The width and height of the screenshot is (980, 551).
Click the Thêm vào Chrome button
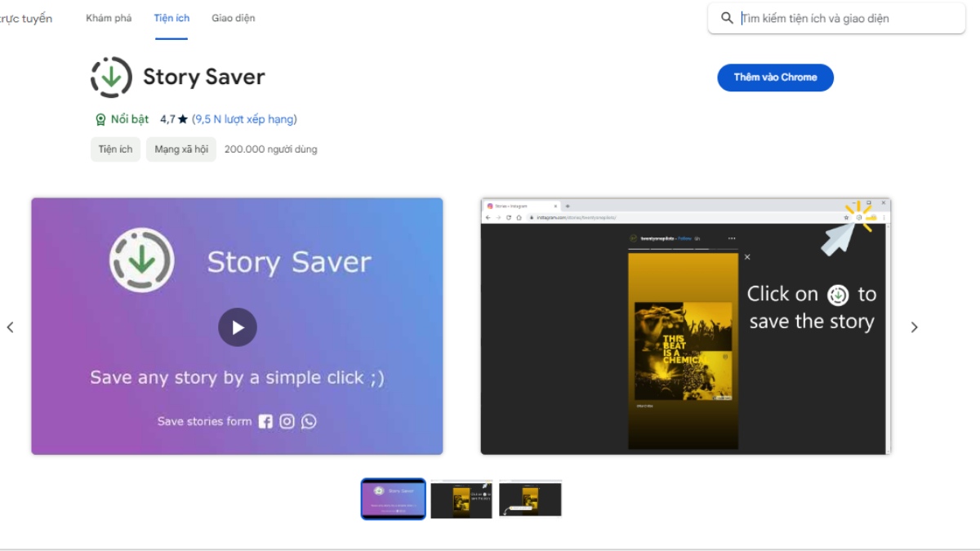774,78
